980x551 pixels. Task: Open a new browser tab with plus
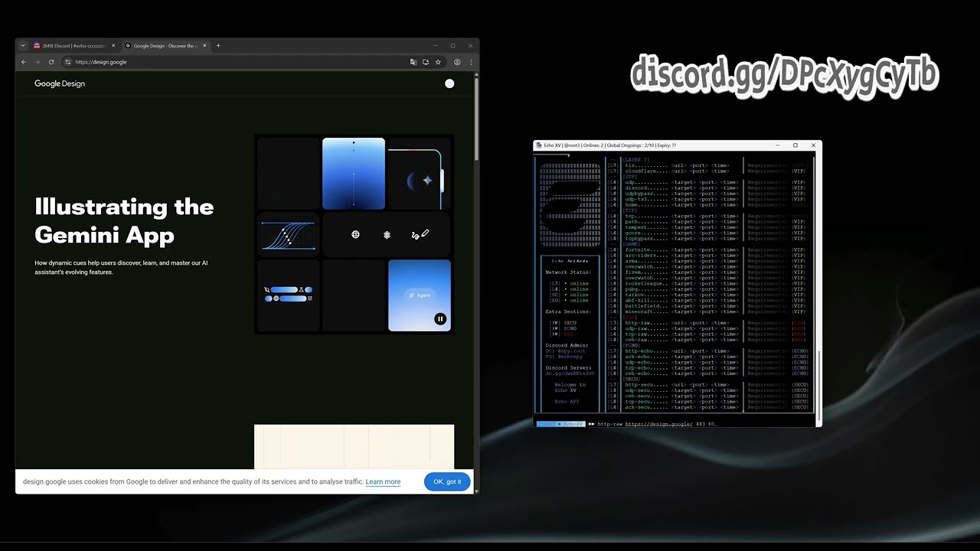pyautogui.click(x=218, y=46)
